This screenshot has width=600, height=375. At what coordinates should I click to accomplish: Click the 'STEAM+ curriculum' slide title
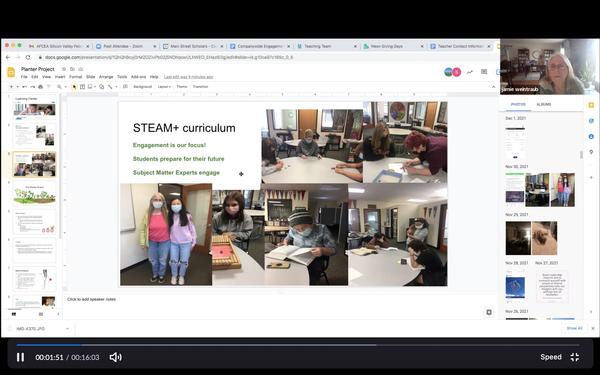tap(184, 128)
